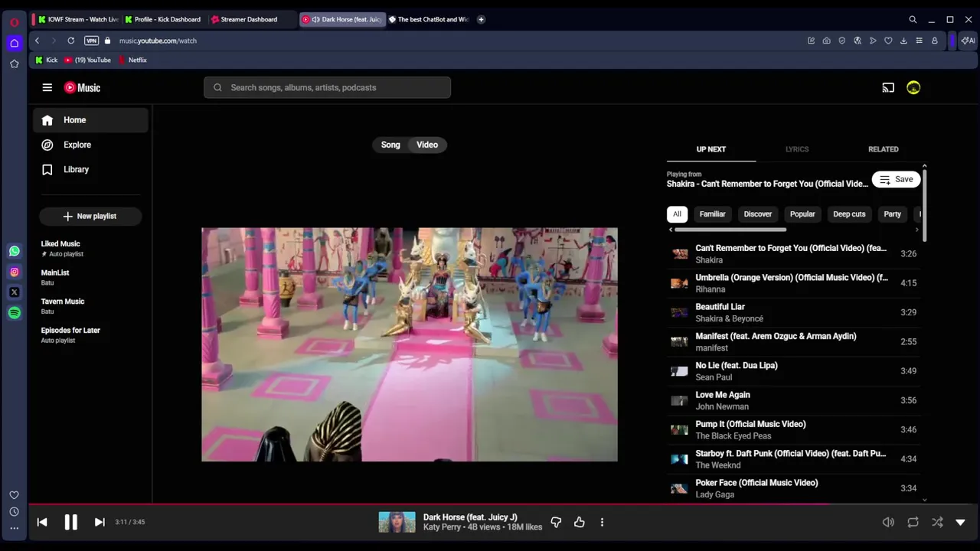Open WhatsApp in the Opera sidebar

(x=15, y=251)
